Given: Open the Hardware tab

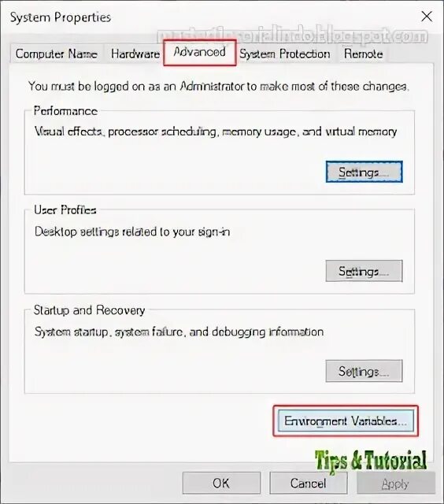Looking at the screenshot, I should [135, 54].
